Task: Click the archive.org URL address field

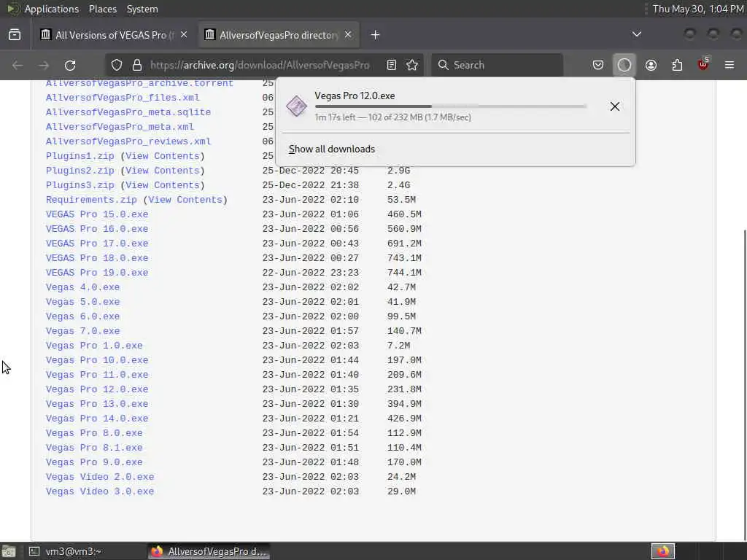Action: click(x=260, y=65)
